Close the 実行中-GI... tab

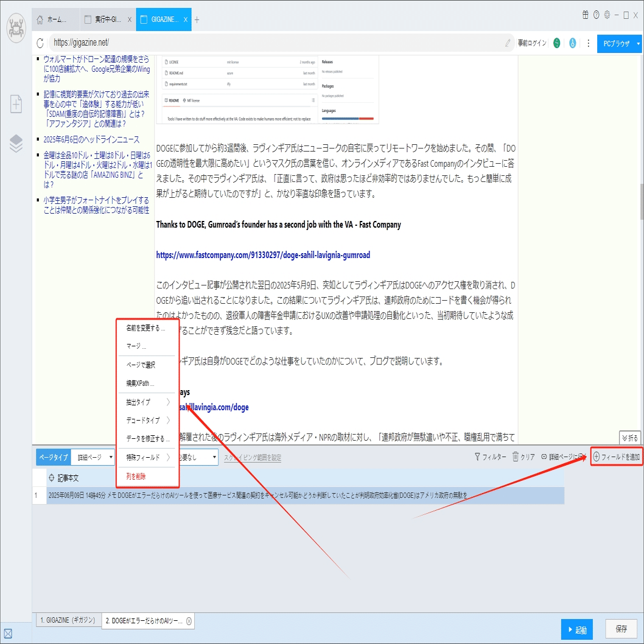tap(130, 19)
